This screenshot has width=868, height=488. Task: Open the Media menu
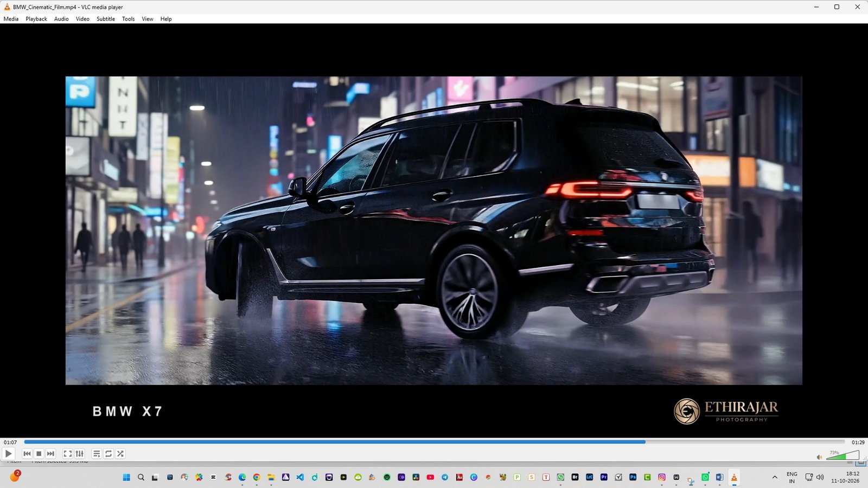pos(11,19)
